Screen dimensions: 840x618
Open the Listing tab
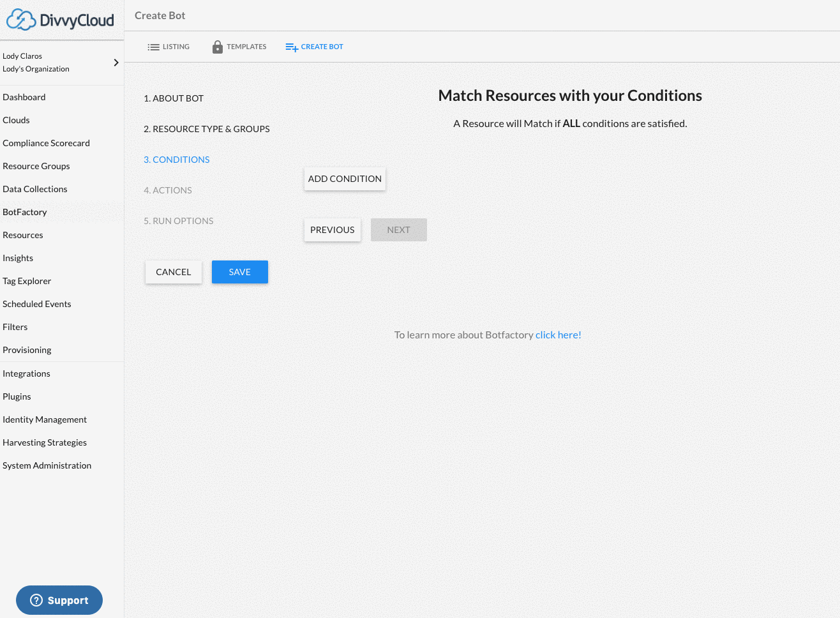(x=169, y=47)
